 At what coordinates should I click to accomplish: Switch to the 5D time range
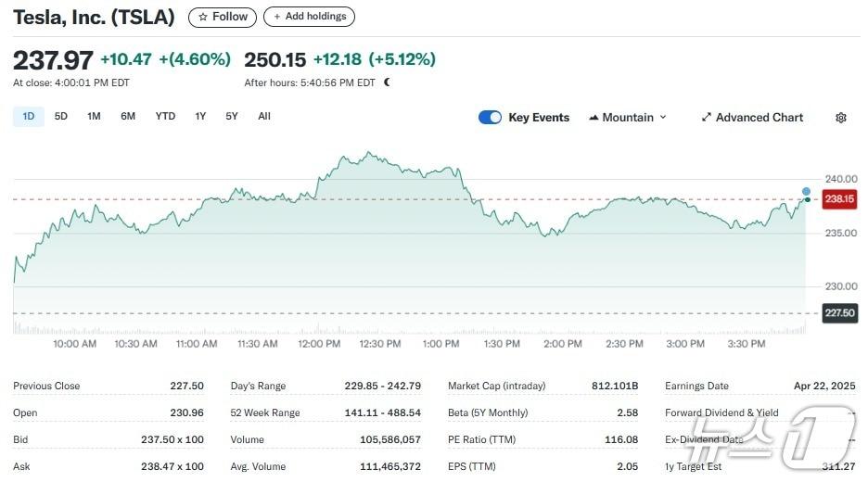tap(61, 117)
